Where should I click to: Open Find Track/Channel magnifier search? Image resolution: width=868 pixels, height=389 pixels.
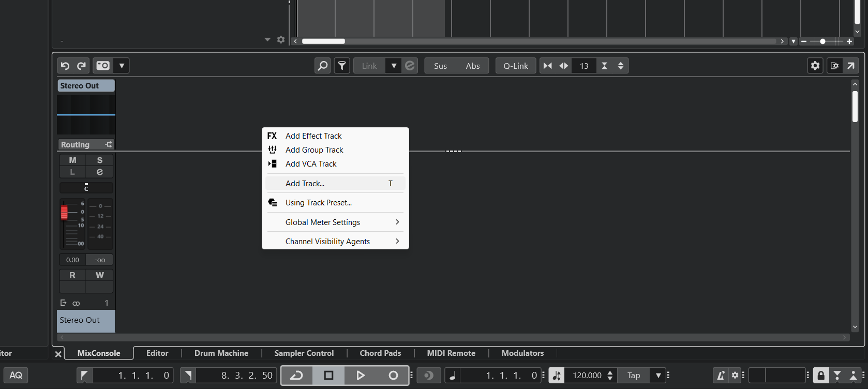[x=323, y=66]
